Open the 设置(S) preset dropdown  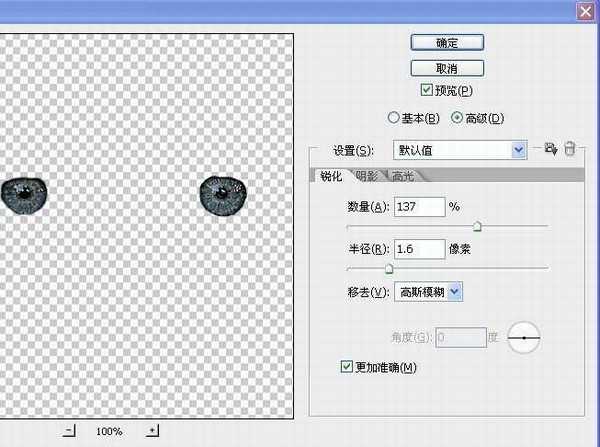[460, 150]
